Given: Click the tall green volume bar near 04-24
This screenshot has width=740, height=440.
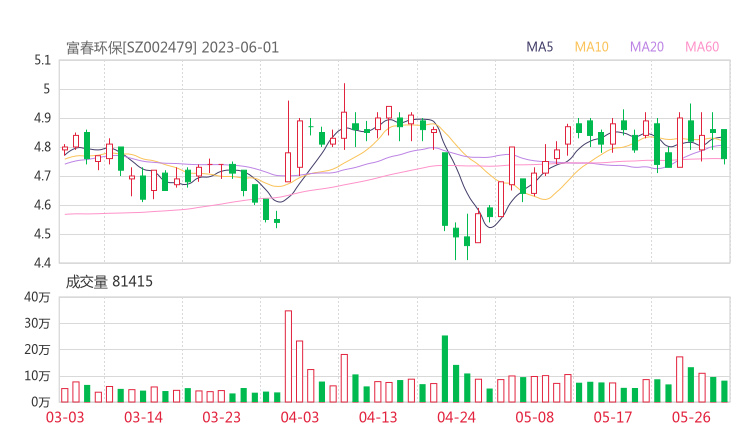Looking at the screenshot, I should pyautogui.click(x=445, y=369).
